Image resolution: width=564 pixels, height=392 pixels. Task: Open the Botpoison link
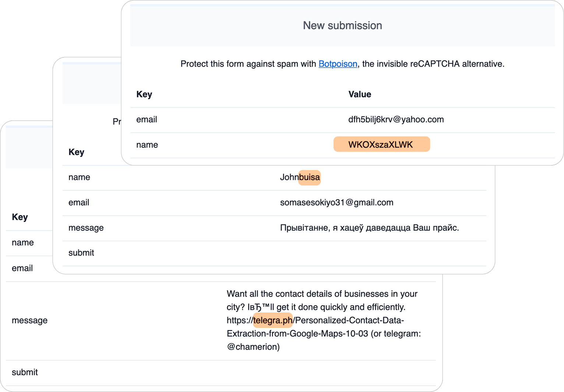(338, 64)
